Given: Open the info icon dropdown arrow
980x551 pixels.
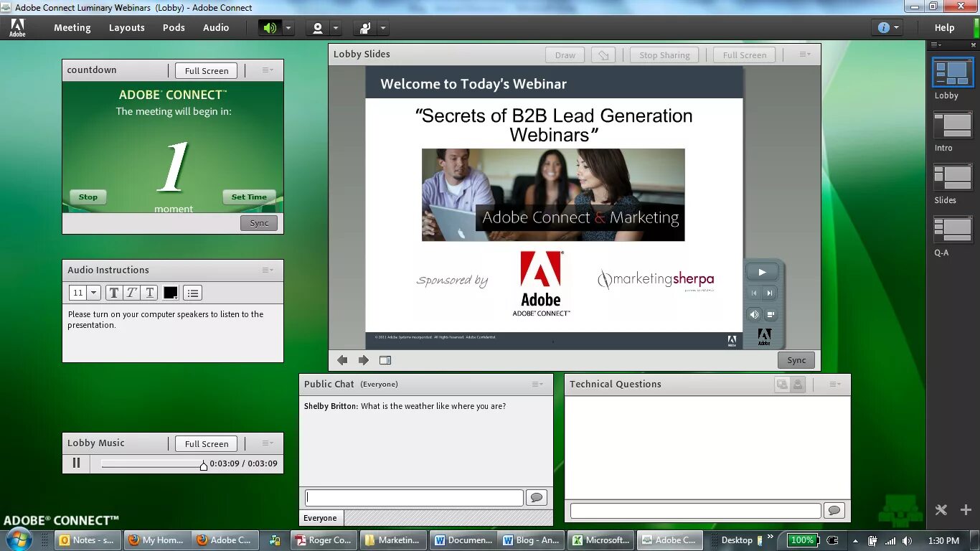Looking at the screenshot, I should pyautogui.click(x=897, y=28).
